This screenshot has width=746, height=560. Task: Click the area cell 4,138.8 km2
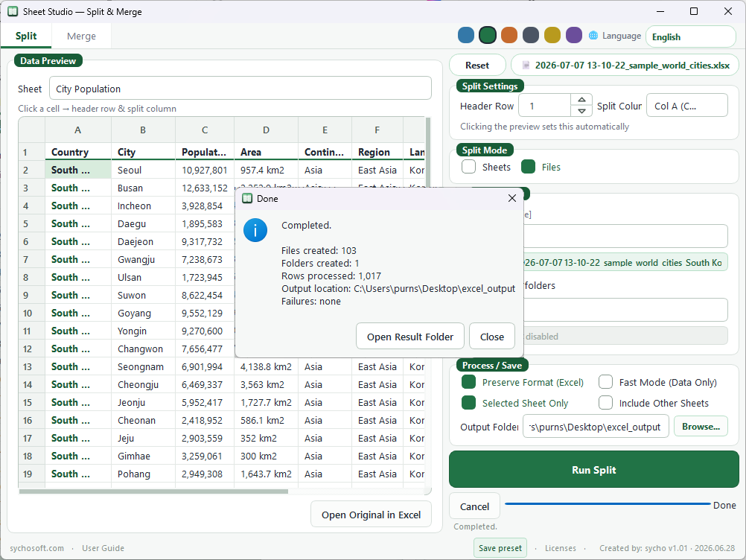(x=266, y=367)
